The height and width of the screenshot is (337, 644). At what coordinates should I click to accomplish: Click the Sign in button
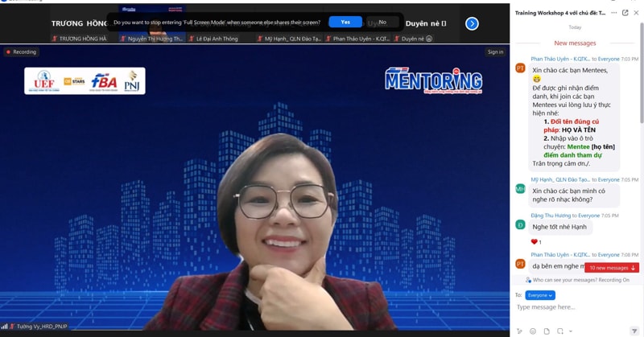[x=495, y=51]
